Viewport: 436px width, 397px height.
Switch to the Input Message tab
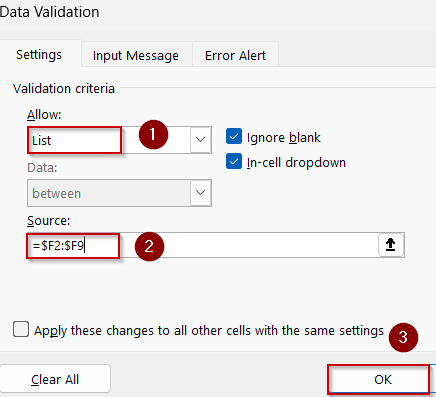(x=136, y=55)
